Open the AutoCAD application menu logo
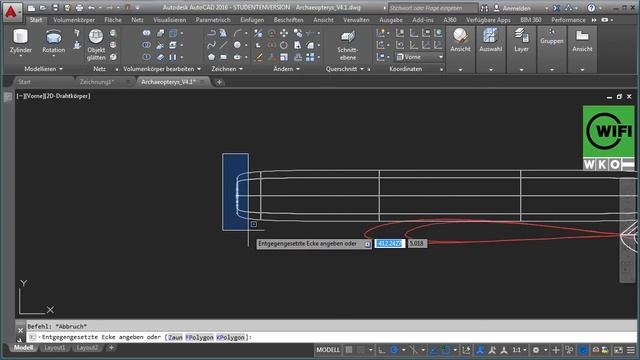 [x=11, y=12]
